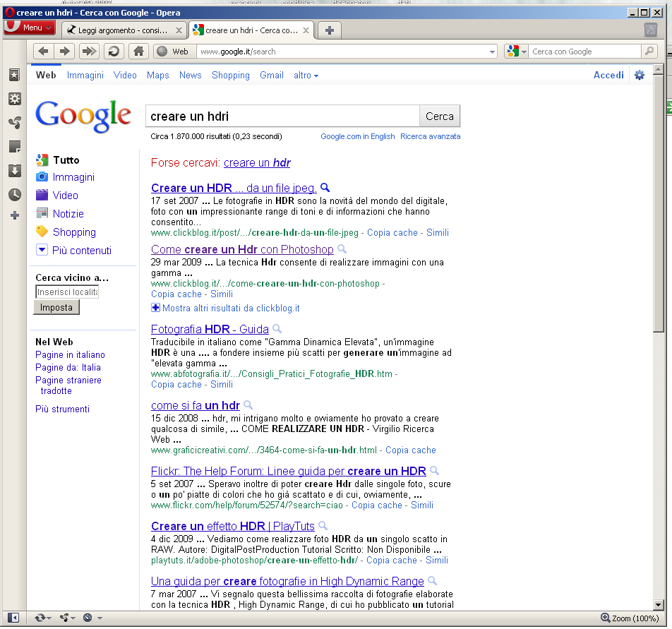Open the Bookmarks star panel in sidebar
The height and width of the screenshot is (629, 672).
(15, 76)
